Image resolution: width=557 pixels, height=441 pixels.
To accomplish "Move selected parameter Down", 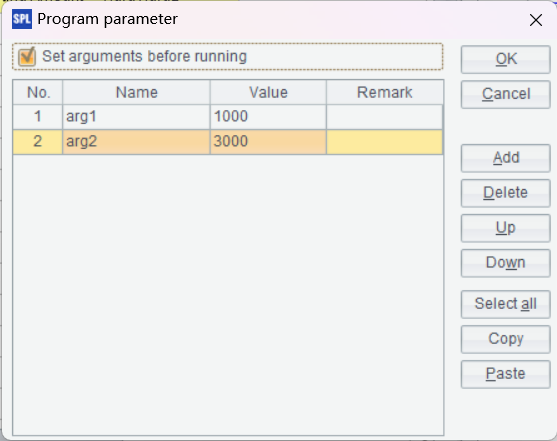I will tap(505, 263).
